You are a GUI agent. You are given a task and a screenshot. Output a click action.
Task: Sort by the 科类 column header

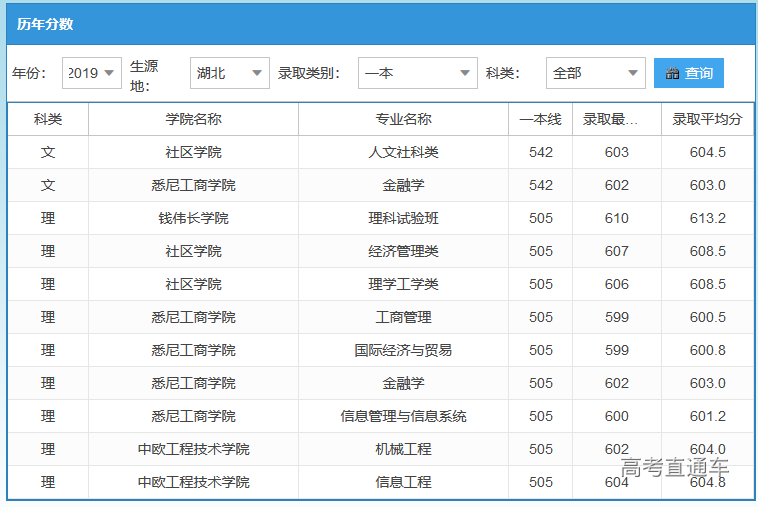[48, 119]
